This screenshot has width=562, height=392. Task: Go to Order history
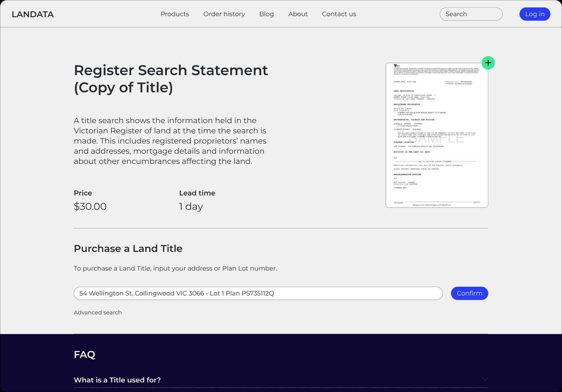click(x=224, y=14)
